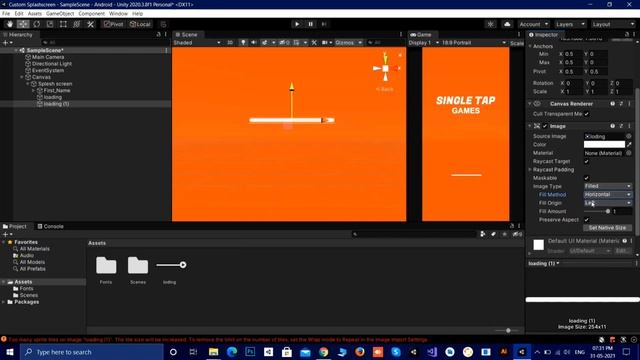
Task: Pick color with the eyedropper icon
Action: pos(629,144)
